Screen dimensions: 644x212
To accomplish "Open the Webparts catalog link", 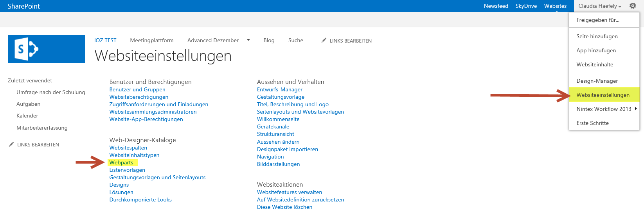I will tap(121, 162).
